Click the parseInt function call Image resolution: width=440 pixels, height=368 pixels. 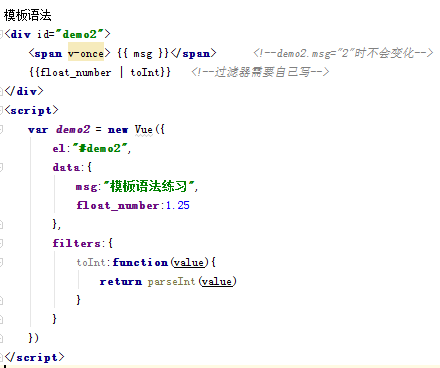click(x=171, y=282)
